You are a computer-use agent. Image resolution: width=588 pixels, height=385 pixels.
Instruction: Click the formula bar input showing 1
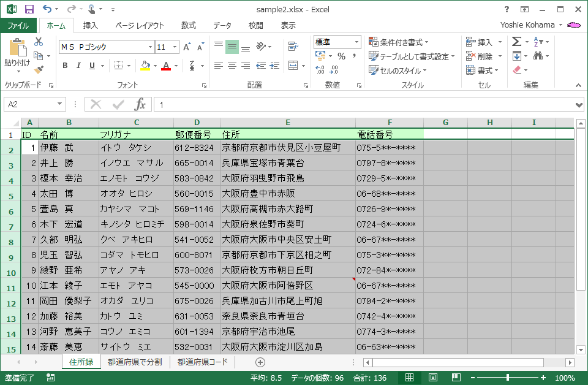(364, 105)
